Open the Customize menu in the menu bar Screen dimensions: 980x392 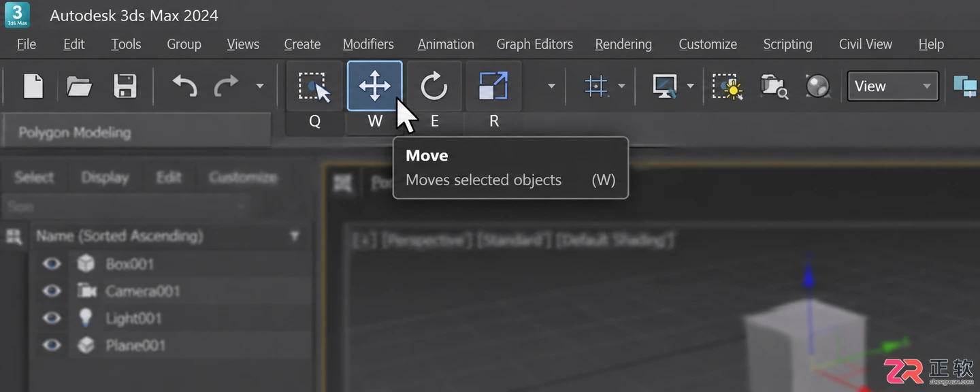(708, 44)
